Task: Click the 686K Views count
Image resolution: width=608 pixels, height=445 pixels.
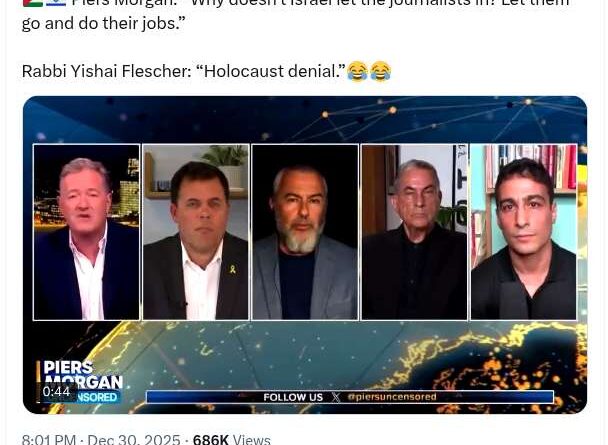Action: (x=231, y=440)
